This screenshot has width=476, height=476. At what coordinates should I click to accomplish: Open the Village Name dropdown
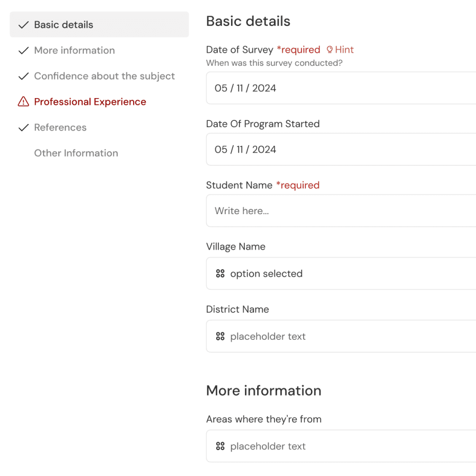[341, 274]
